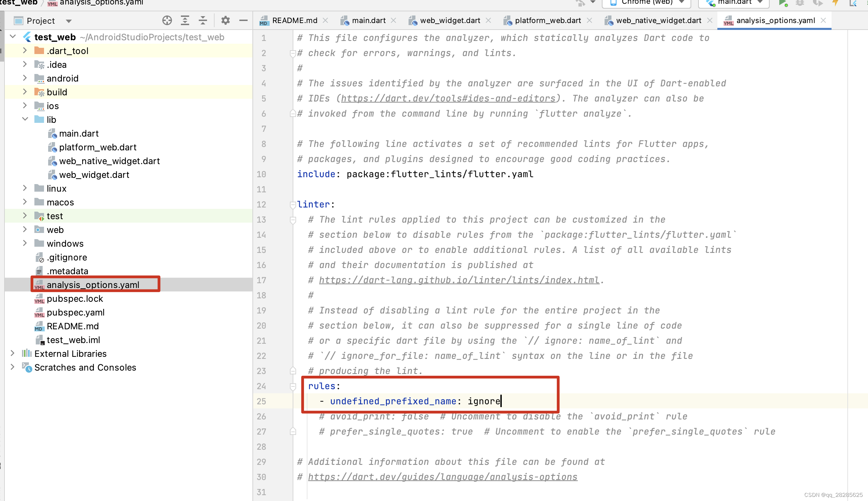Open pubspec.yaml from the project tree
Image resolution: width=868 pixels, height=501 pixels.
pyautogui.click(x=76, y=312)
